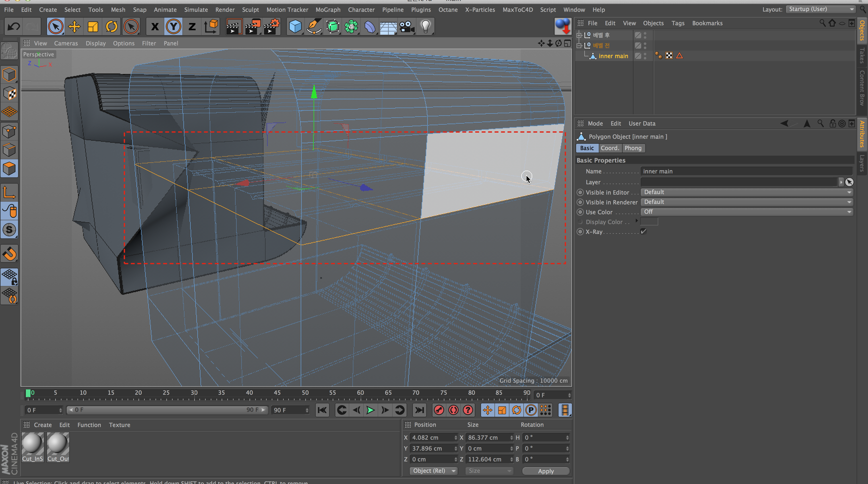Open the MoGraph menu
The height and width of the screenshot is (484, 868).
click(328, 10)
